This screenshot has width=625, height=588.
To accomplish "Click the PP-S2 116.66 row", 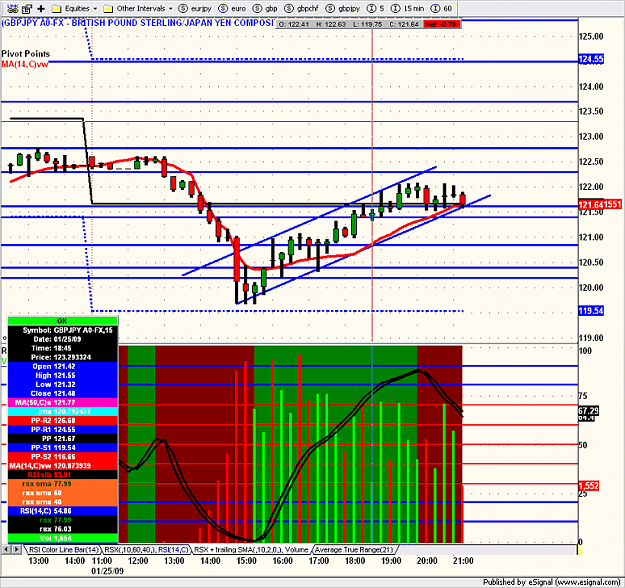I will 63,456.
